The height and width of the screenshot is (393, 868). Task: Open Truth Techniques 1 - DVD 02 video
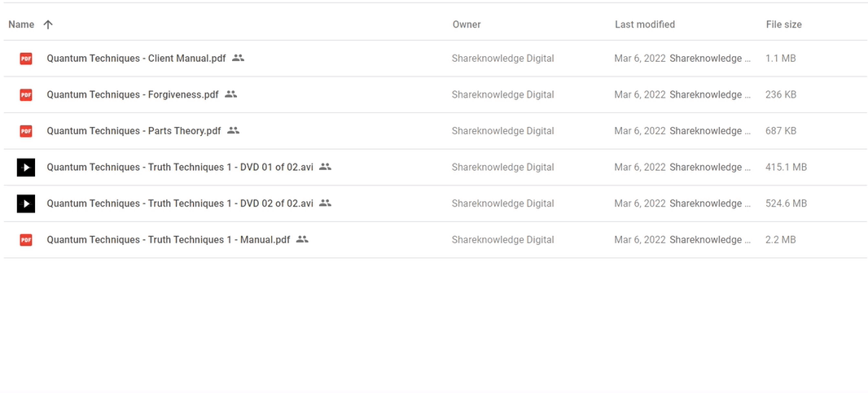180,203
